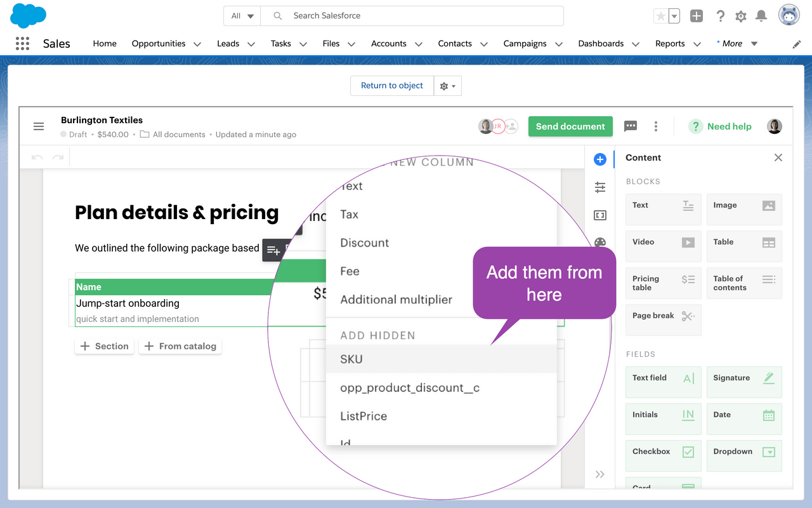This screenshot has height=508, width=812.
Task: Open the variables brackets sidebar tab
Action: (x=599, y=215)
